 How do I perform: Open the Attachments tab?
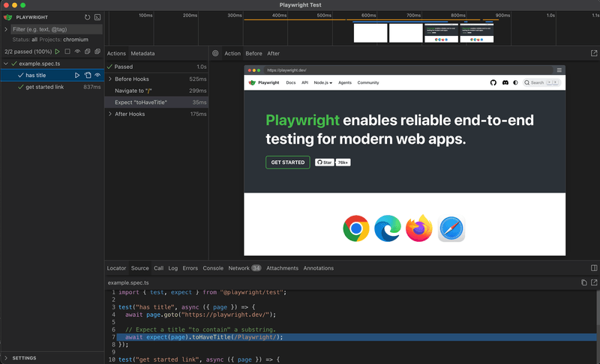coord(282,268)
